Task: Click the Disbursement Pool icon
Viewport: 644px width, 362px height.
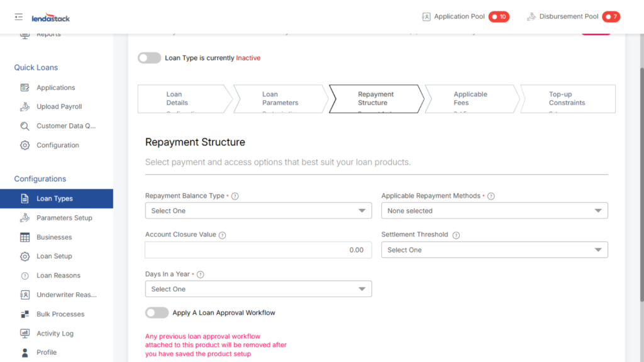Action: click(x=531, y=17)
